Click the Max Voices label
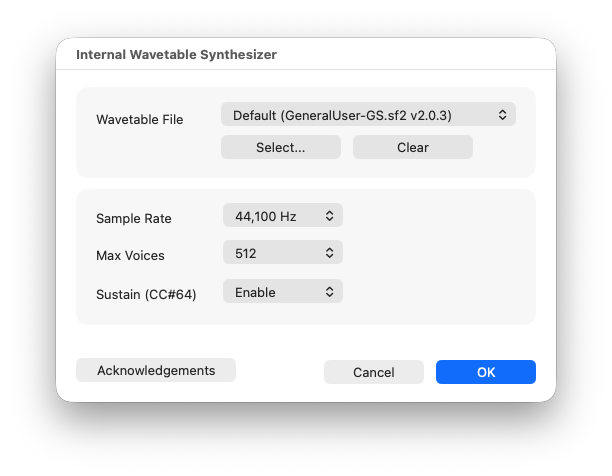The width and height of the screenshot is (612, 476). click(130, 256)
